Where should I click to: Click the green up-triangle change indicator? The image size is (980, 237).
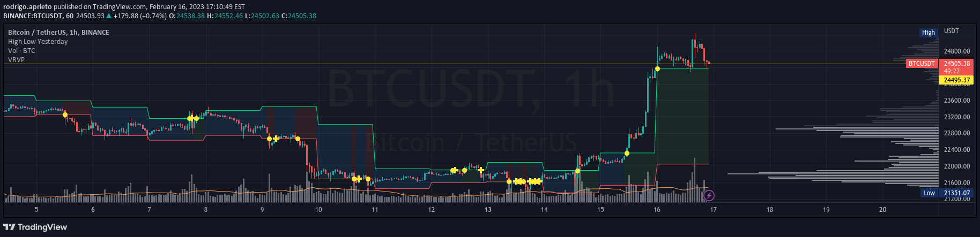coord(109,16)
